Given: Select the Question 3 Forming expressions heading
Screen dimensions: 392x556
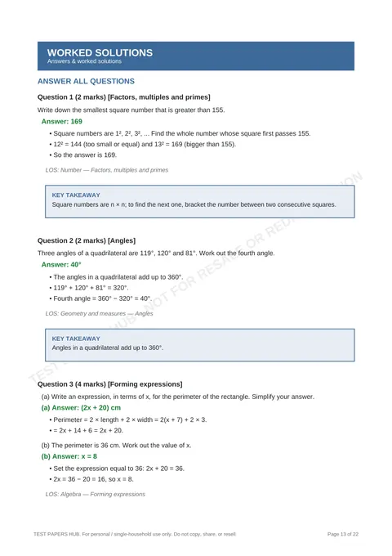Looking at the screenshot, I should 109,384.
